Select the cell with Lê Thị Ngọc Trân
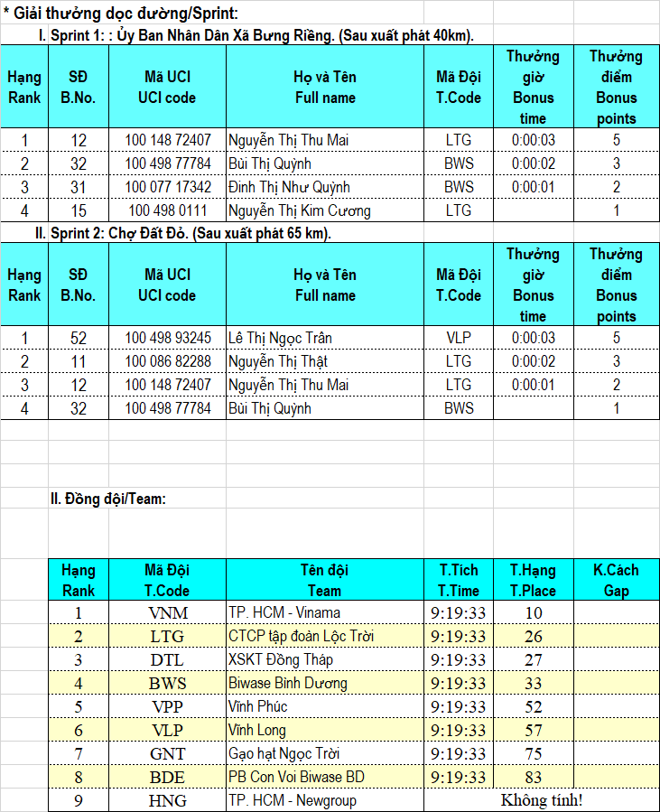Viewport: 660px width, 812px height. 280,338
